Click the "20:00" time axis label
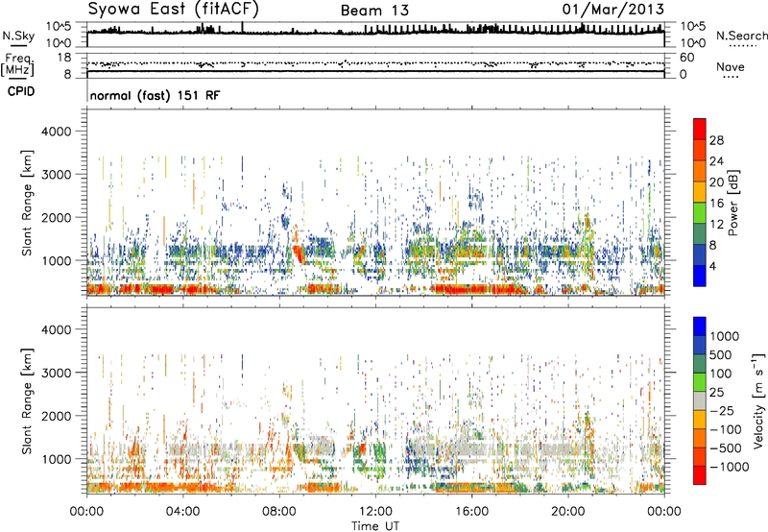 [568, 512]
